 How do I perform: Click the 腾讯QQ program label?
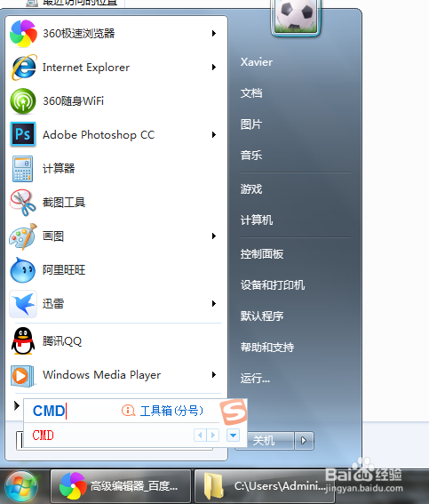(x=62, y=341)
